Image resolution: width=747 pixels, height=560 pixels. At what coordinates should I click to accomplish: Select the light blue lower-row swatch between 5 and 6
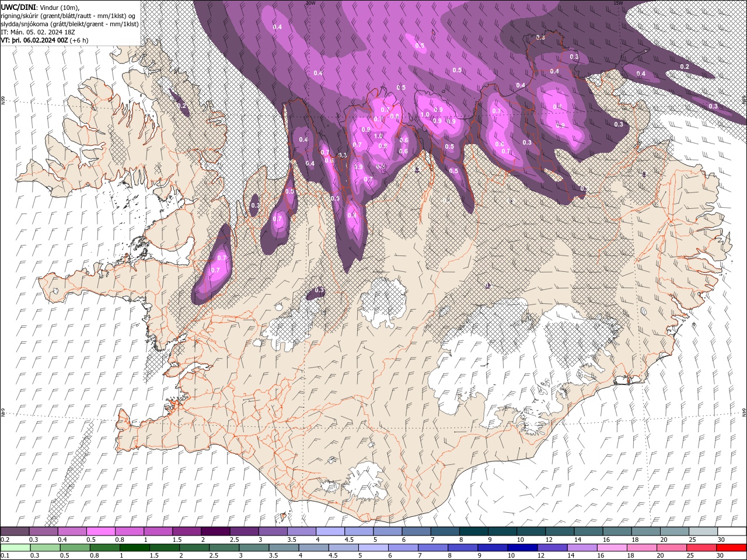[374, 548]
